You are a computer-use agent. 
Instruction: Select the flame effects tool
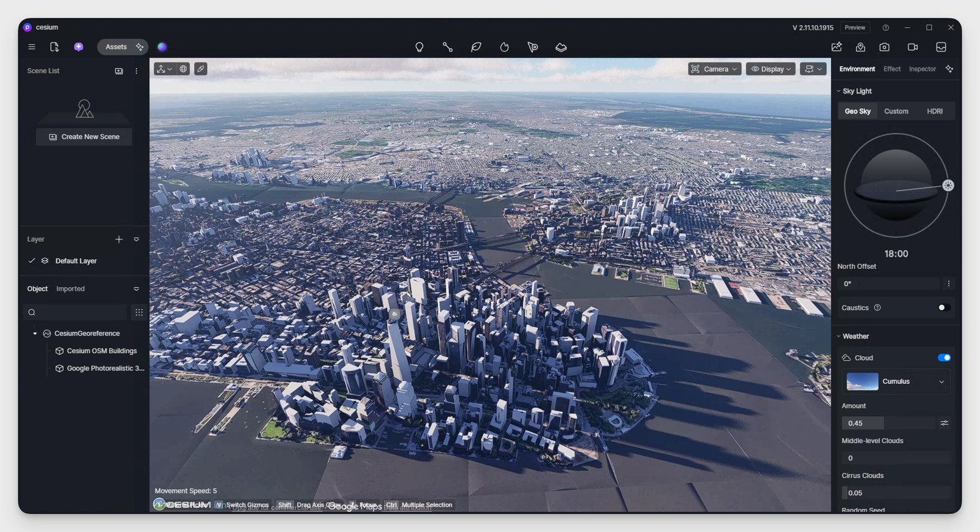(504, 47)
